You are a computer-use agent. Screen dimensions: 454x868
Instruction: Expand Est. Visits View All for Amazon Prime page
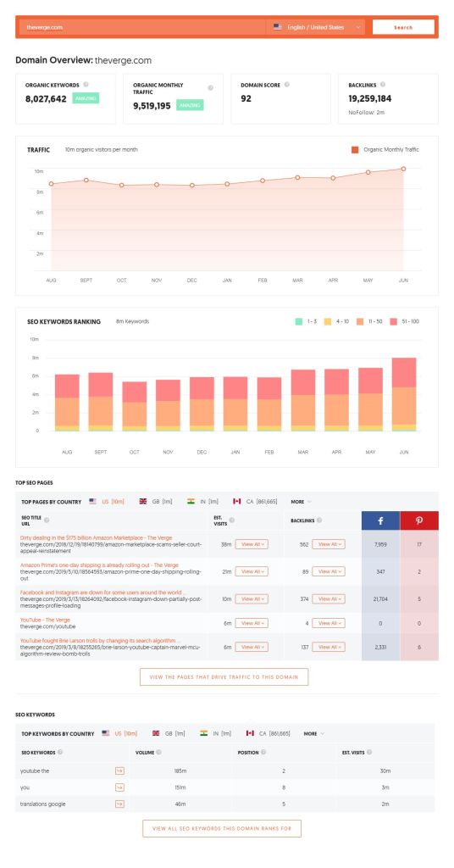(x=252, y=571)
